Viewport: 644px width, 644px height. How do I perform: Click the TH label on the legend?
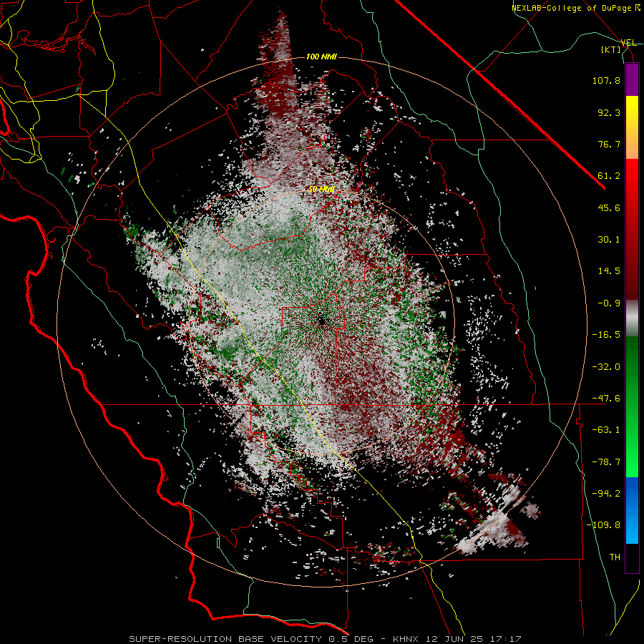point(615,557)
